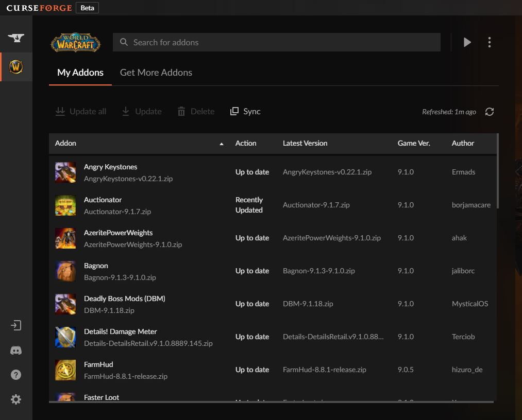The image size is (522, 420).
Task: Click the Beta badge
Action: tap(87, 8)
